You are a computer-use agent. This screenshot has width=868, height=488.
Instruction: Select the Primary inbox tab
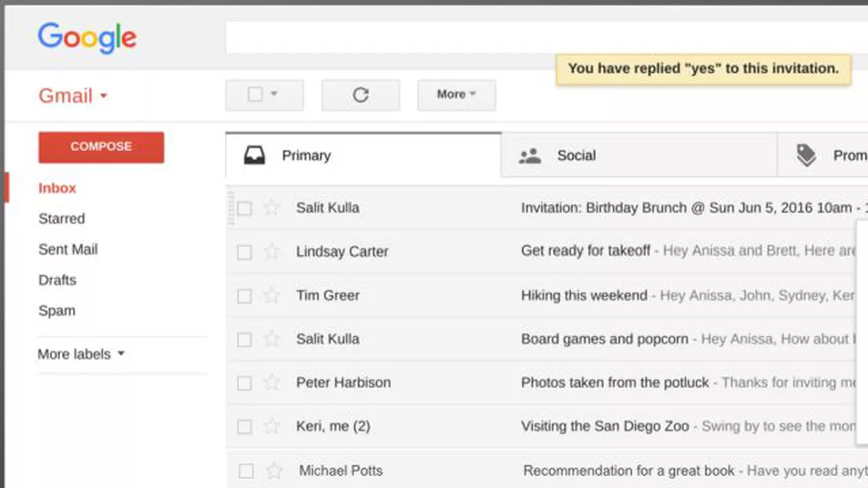click(306, 156)
